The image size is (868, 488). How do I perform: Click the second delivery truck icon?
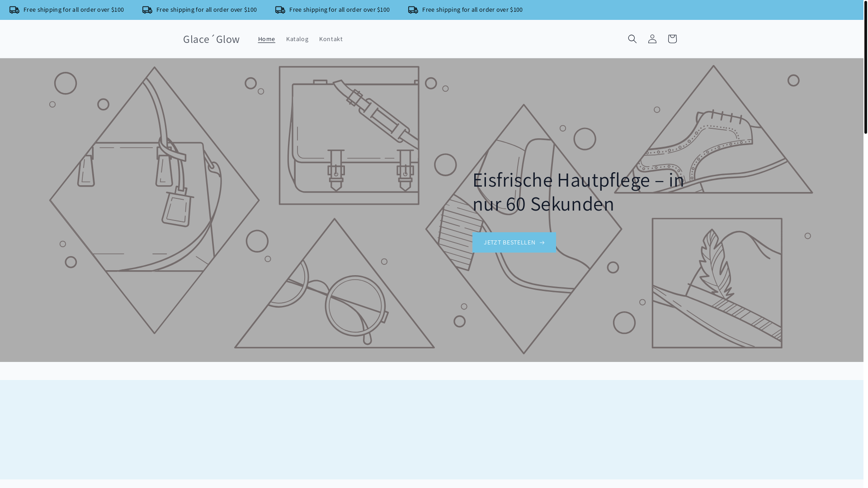point(147,10)
